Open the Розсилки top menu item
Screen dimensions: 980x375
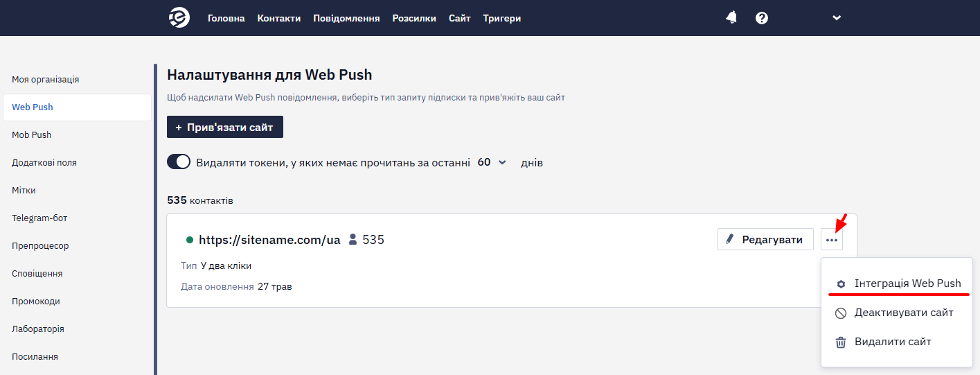click(x=414, y=18)
